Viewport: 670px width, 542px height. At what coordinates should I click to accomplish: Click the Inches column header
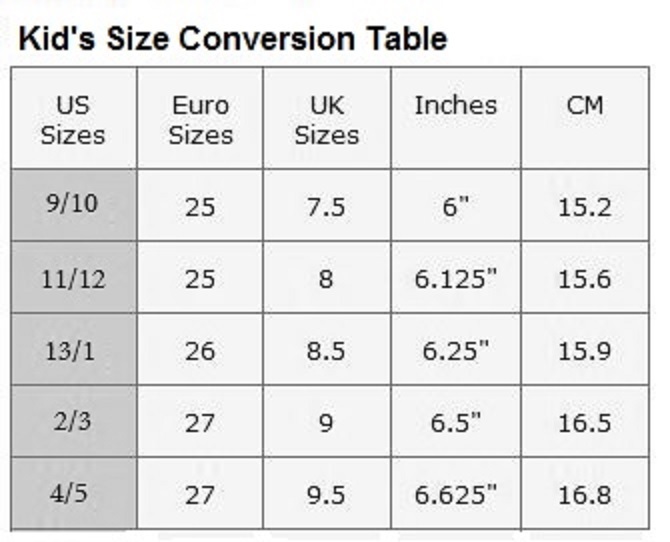pos(455,105)
